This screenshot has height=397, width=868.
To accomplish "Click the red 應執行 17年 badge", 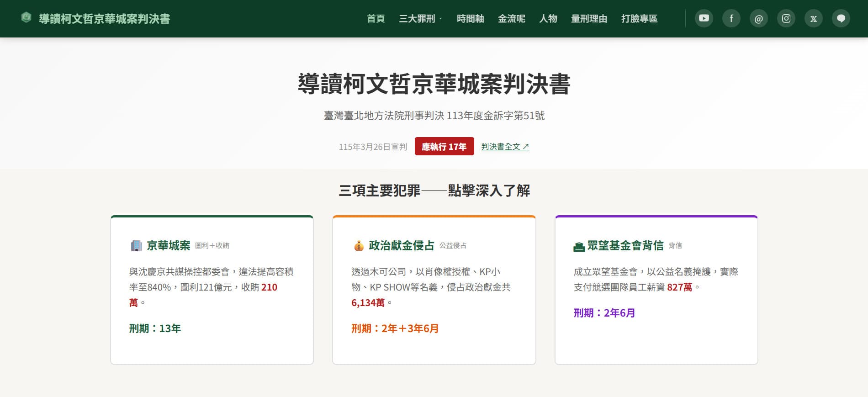I will pos(444,146).
